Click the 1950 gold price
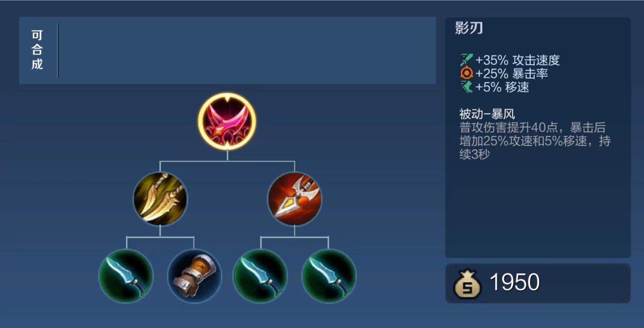The width and height of the screenshot is (644, 328). [514, 282]
